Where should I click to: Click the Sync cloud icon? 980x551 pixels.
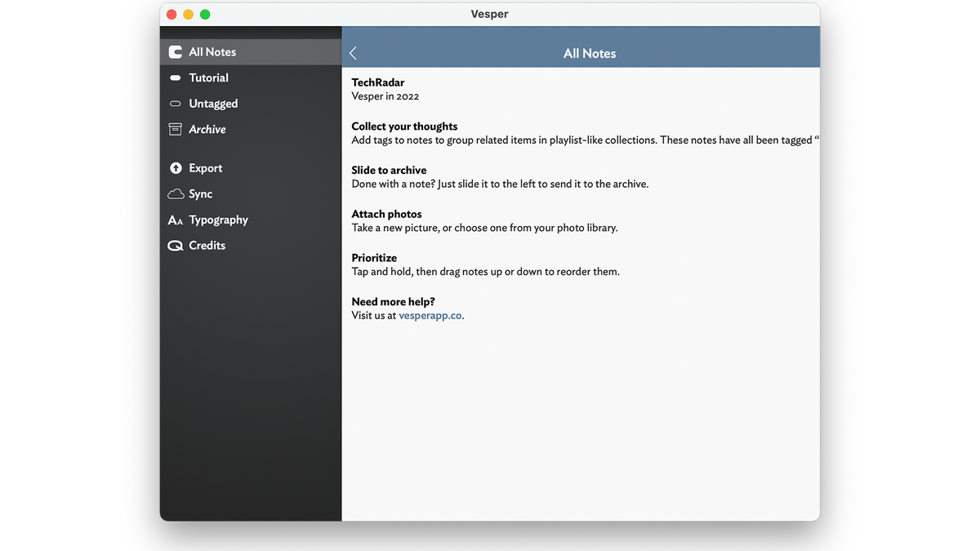176,194
